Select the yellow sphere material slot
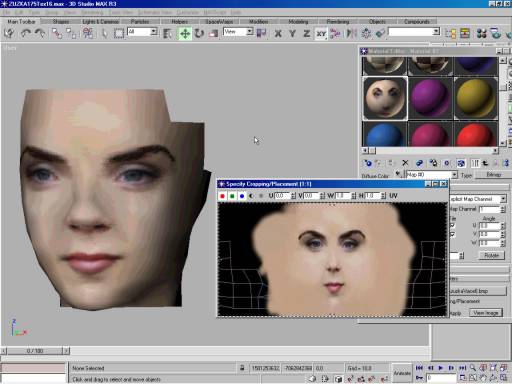The image size is (512, 384). click(476, 99)
